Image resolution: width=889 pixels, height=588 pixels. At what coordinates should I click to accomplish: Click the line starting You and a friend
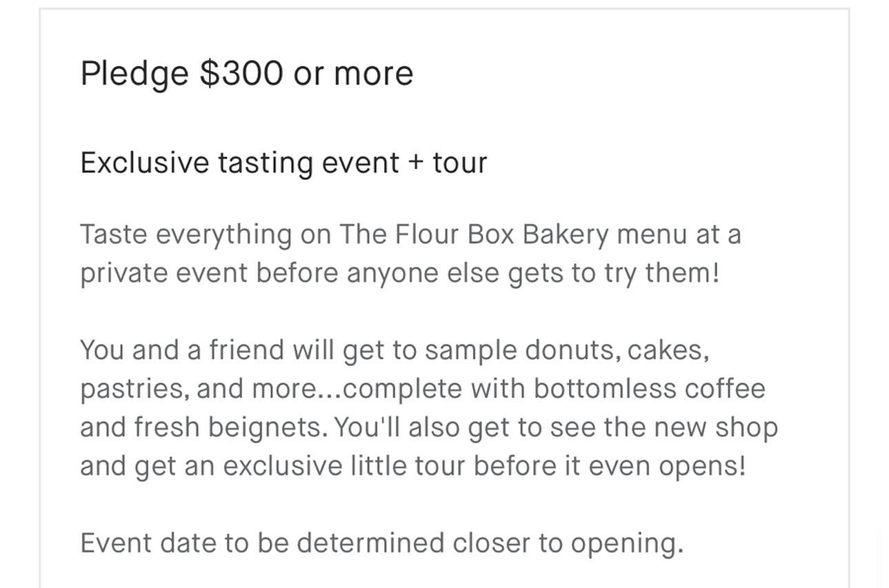(x=394, y=350)
